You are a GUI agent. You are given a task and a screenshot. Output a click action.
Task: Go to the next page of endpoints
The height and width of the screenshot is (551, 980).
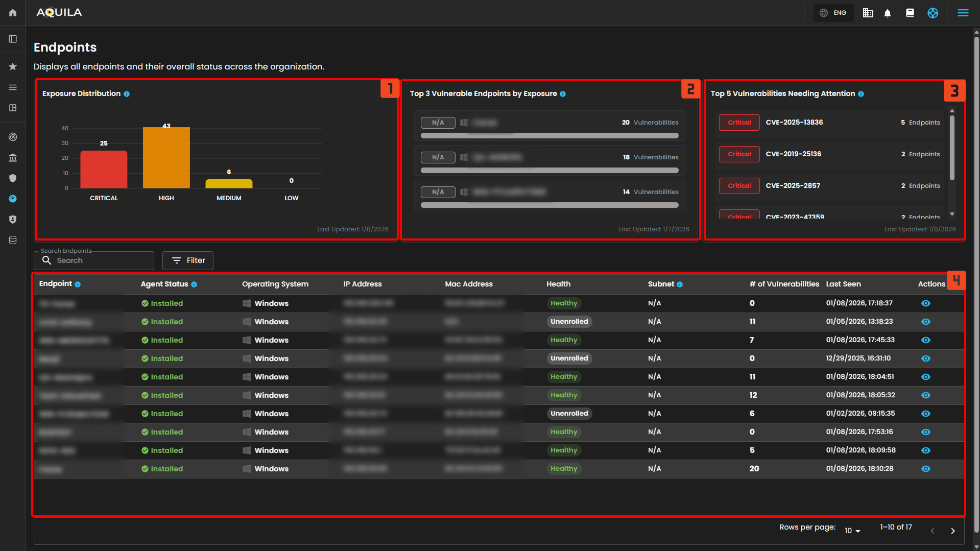tap(952, 531)
